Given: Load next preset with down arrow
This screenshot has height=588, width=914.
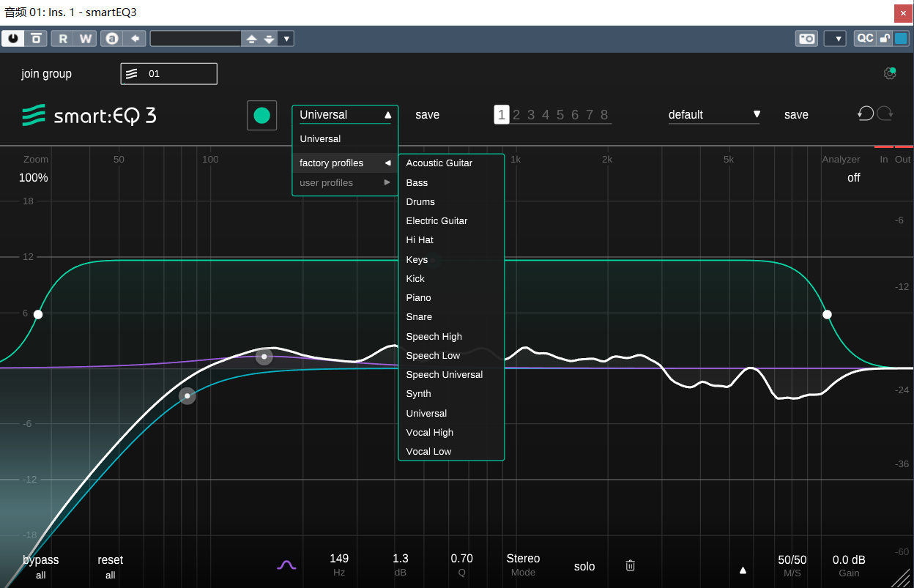Looking at the screenshot, I should (x=270, y=39).
